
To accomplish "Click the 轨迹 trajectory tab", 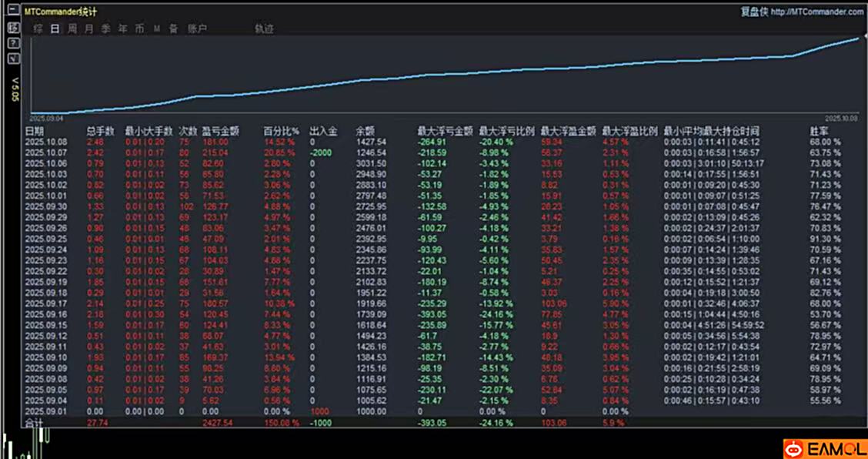I will click(x=264, y=28).
